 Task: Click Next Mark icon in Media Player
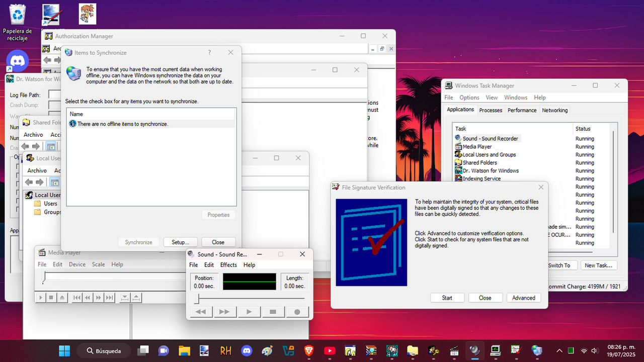tap(109, 298)
